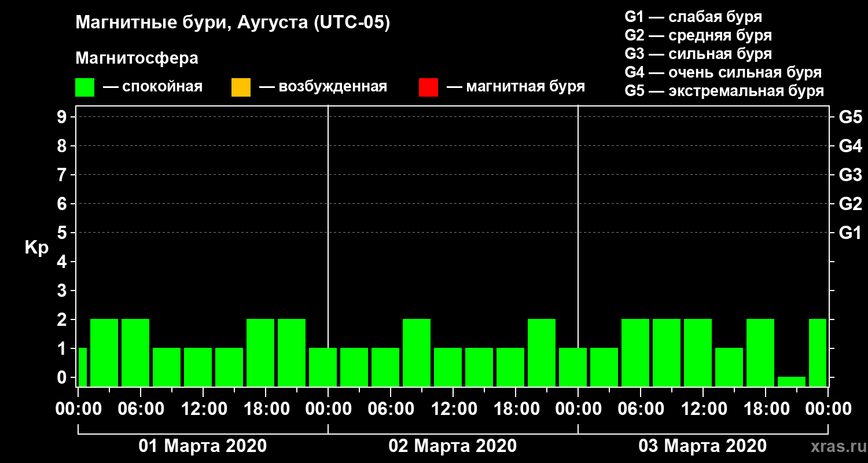
Task: Click '12:00' time label under 01 Марта
Action: [204, 409]
